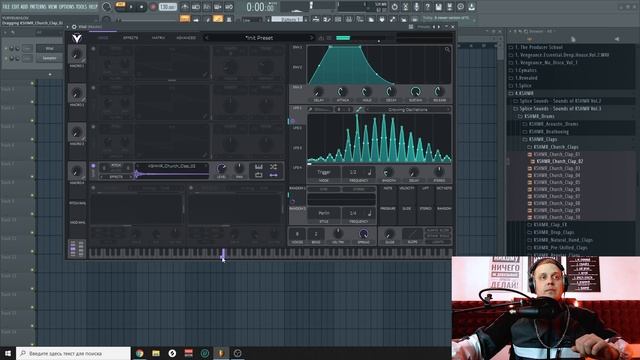
Task: Click the FL Studio play button
Action: (131, 7)
